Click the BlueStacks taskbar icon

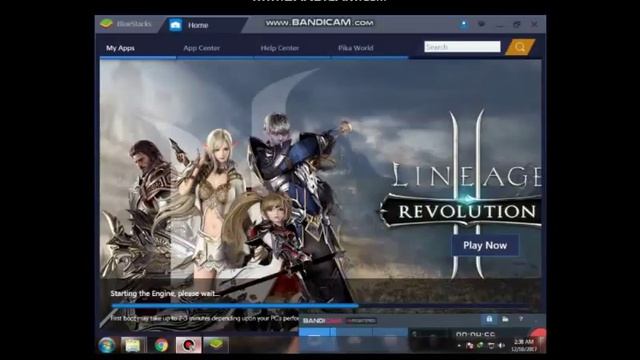[216, 345]
